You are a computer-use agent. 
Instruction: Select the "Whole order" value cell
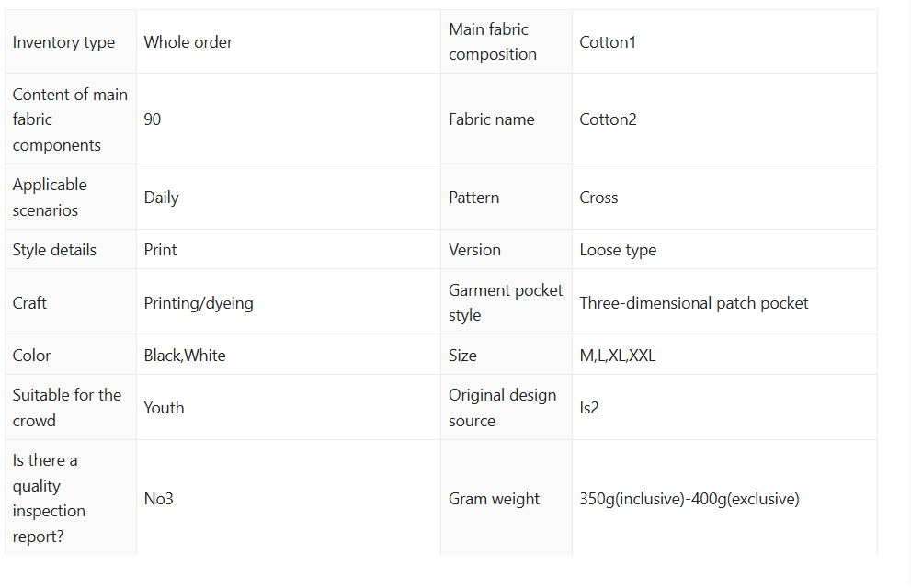click(188, 42)
